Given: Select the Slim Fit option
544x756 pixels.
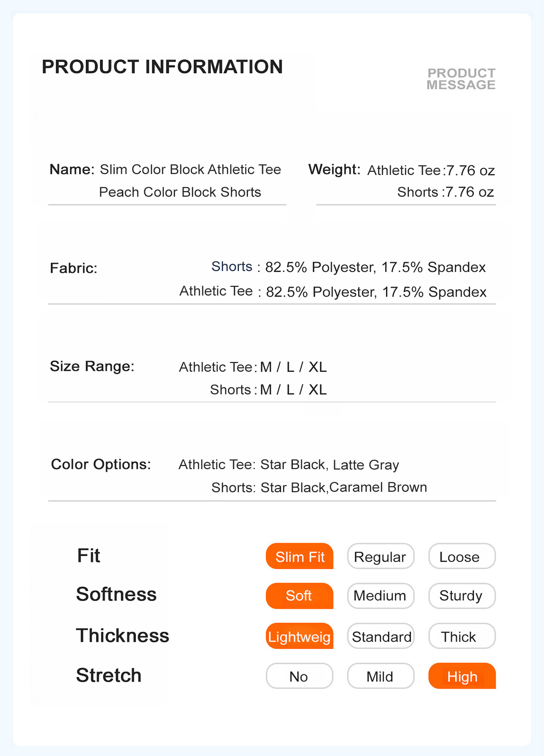Looking at the screenshot, I should 300,556.
